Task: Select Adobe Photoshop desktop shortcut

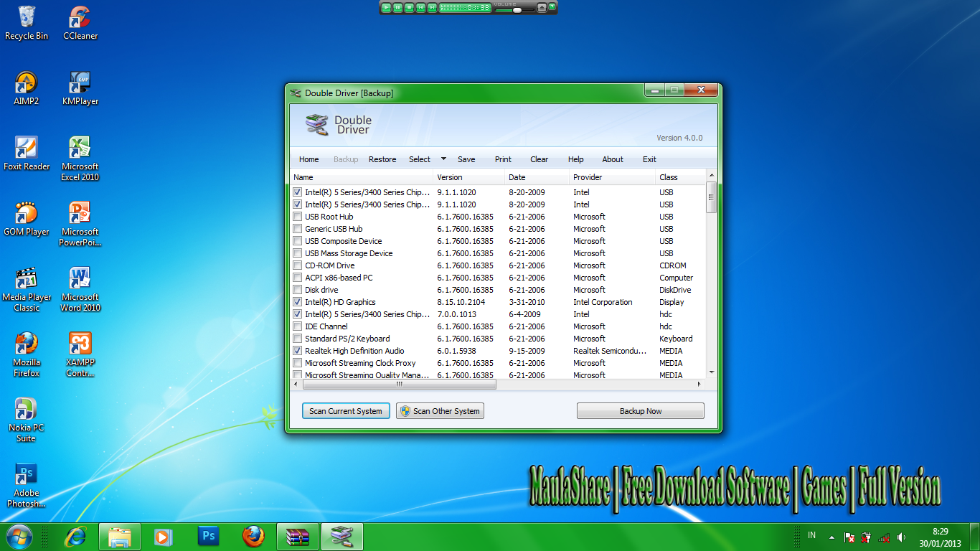Action: coord(27,485)
